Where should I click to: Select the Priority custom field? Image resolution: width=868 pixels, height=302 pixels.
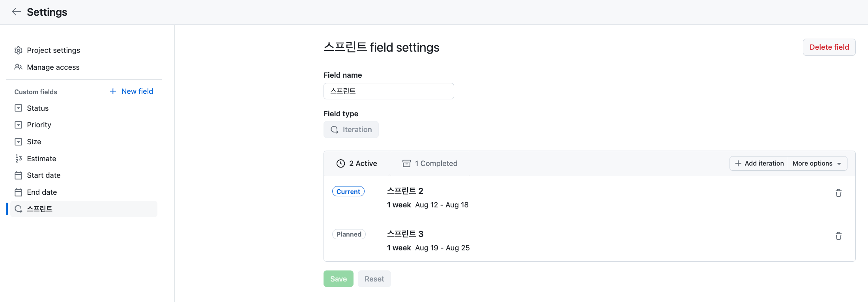(39, 125)
